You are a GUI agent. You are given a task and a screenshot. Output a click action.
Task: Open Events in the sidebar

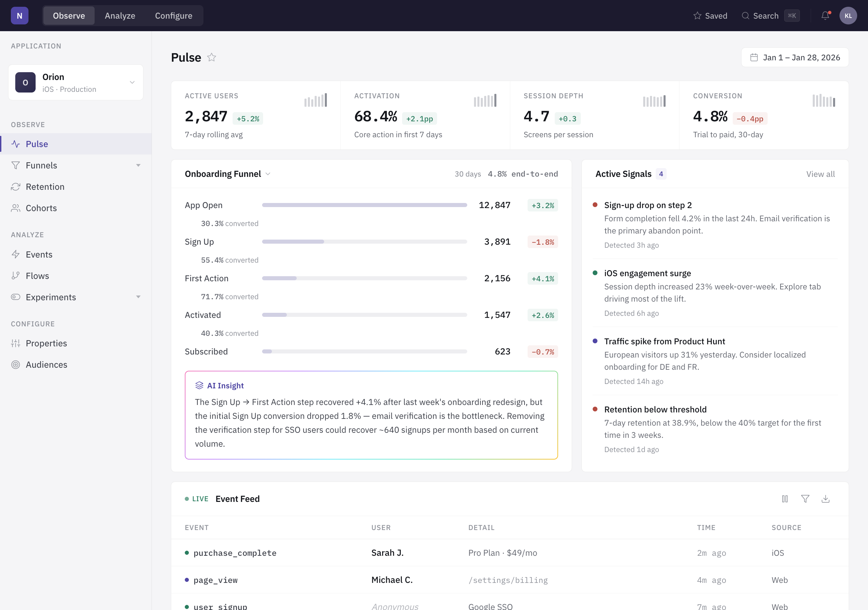tap(39, 255)
